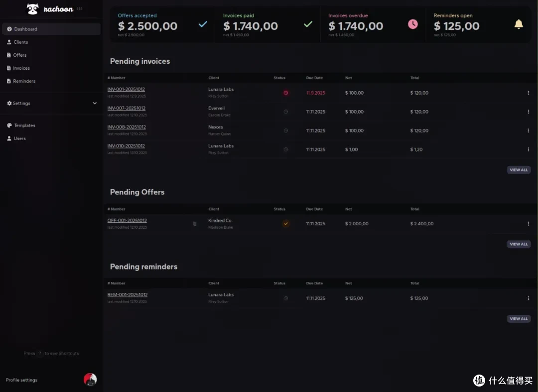This screenshot has height=392, width=538.
Task: Click Nexora client name
Action: (215, 127)
